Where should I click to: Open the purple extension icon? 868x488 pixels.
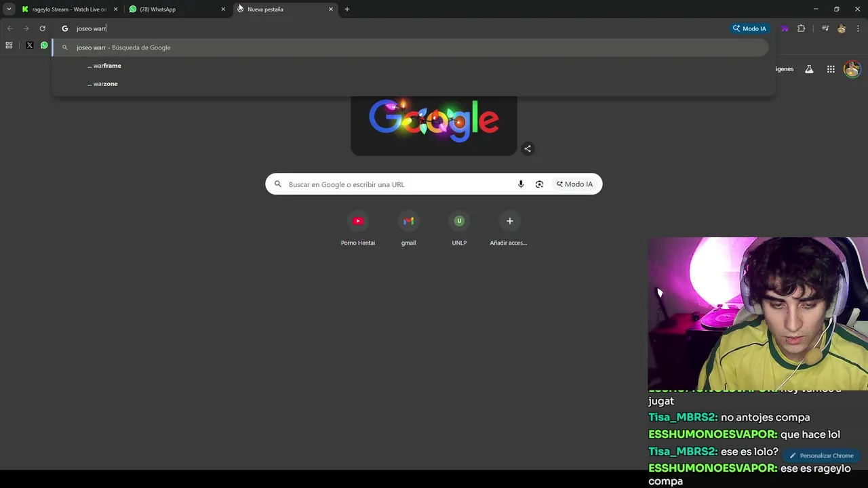(785, 28)
